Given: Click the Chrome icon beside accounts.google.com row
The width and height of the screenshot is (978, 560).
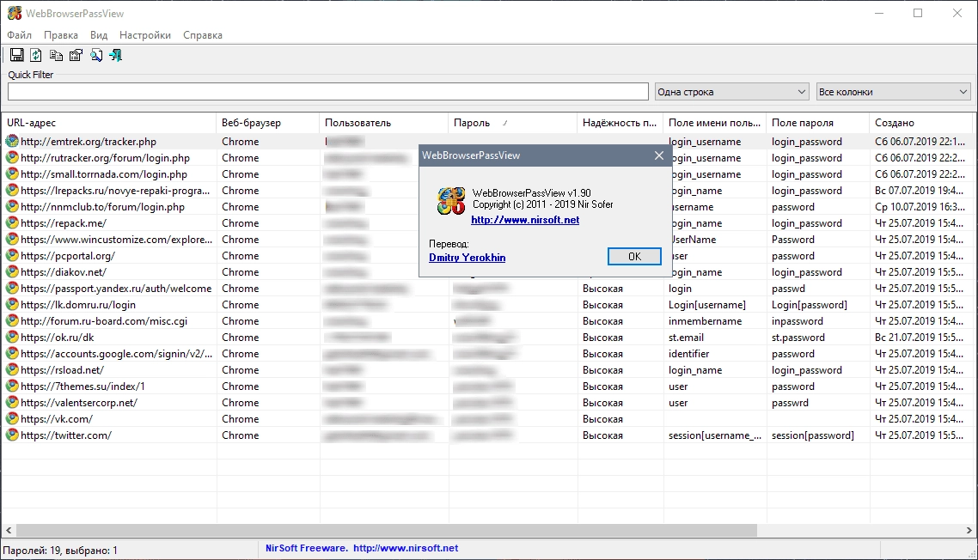Looking at the screenshot, I should pos(12,354).
